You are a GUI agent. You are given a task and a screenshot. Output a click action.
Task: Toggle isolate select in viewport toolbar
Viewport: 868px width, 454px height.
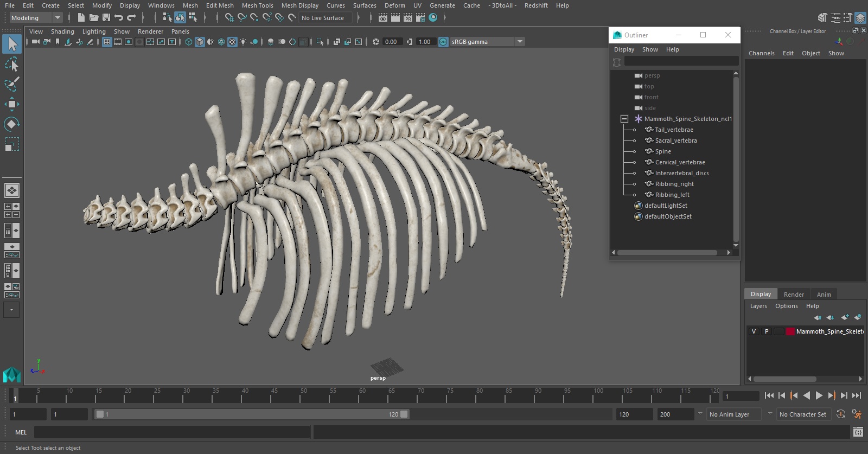click(320, 42)
